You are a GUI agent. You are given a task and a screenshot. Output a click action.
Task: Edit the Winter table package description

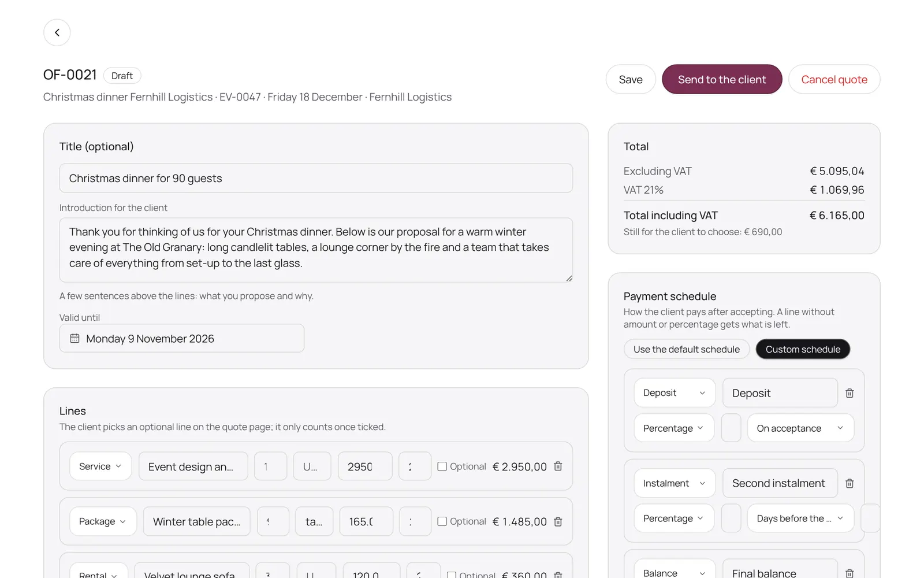197,521
